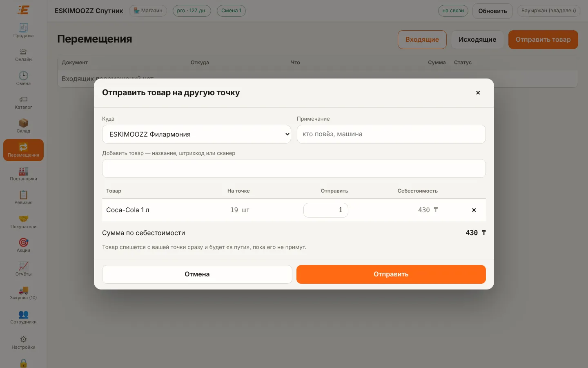Open Каталог tag icon

23,99
